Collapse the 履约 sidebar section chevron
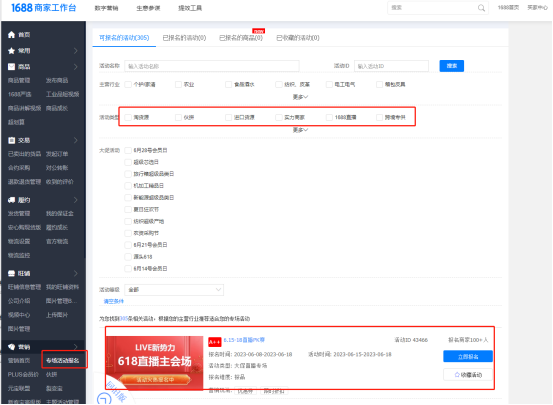The height and width of the screenshot is (405, 553). pyautogui.click(x=75, y=200)
